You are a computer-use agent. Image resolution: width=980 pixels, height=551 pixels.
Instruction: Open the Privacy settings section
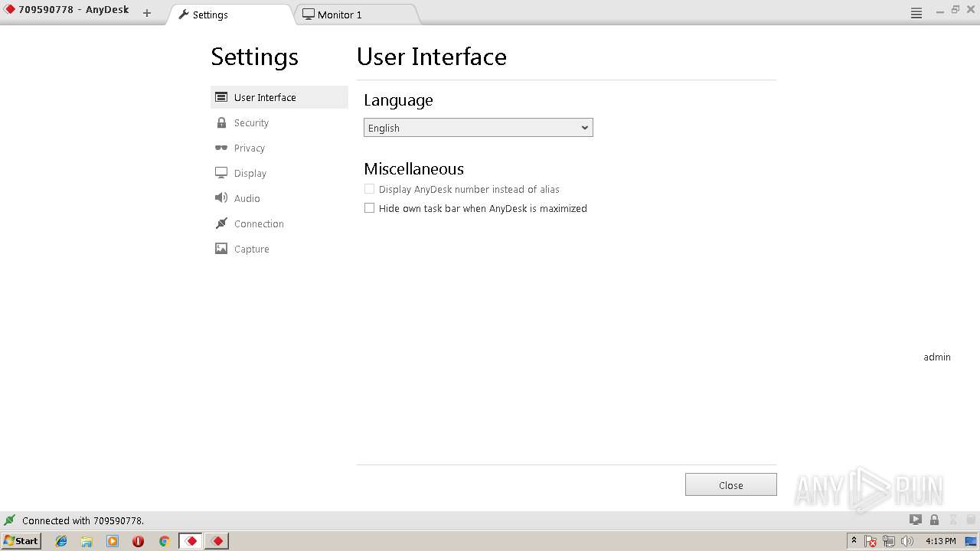279,148
